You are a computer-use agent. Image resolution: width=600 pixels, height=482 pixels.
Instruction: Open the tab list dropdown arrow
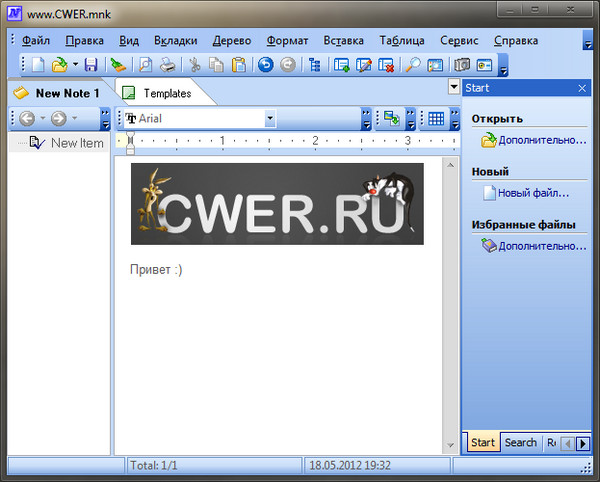point(454,89)
